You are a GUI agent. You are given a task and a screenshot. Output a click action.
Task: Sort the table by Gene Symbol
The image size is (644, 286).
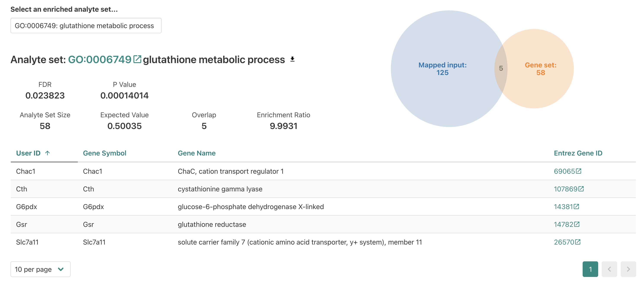105,153
